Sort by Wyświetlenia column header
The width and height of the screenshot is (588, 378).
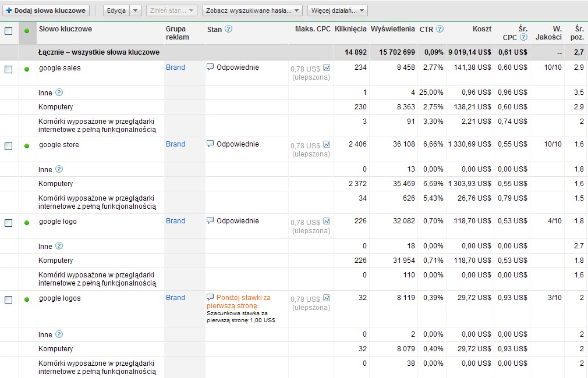(x=392, y=29)
